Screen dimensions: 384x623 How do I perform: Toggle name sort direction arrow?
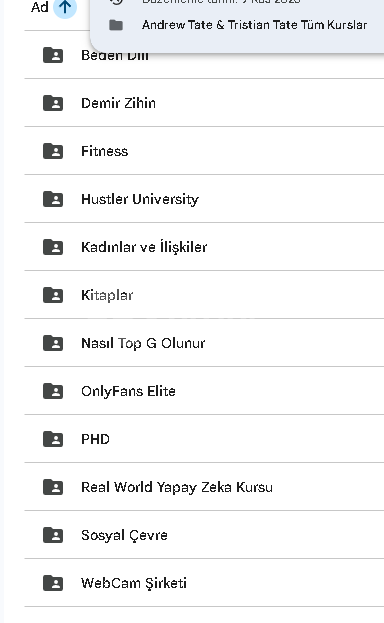[65, 7]
